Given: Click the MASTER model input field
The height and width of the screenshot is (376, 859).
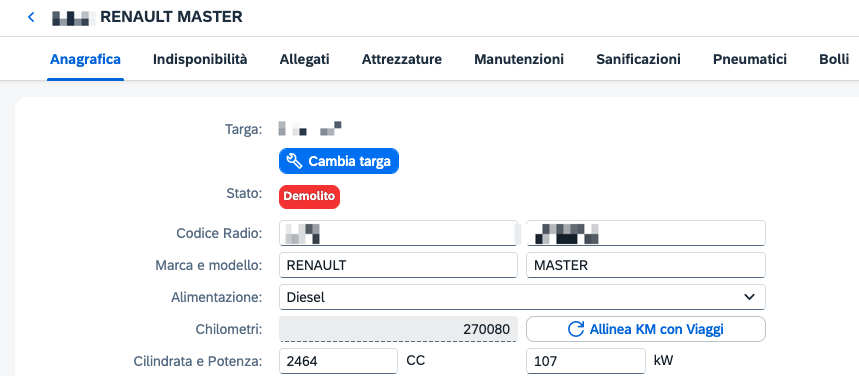Looking at the screenshot, I should (646, 265).
